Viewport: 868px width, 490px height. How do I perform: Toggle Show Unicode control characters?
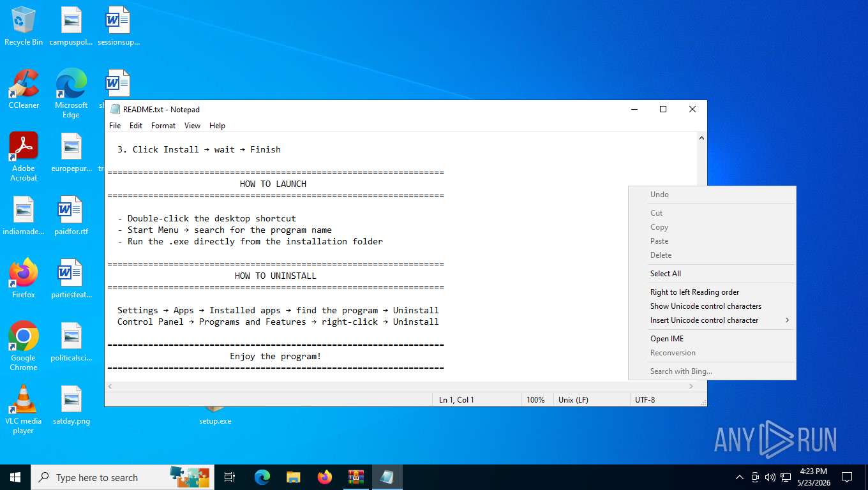712,306
